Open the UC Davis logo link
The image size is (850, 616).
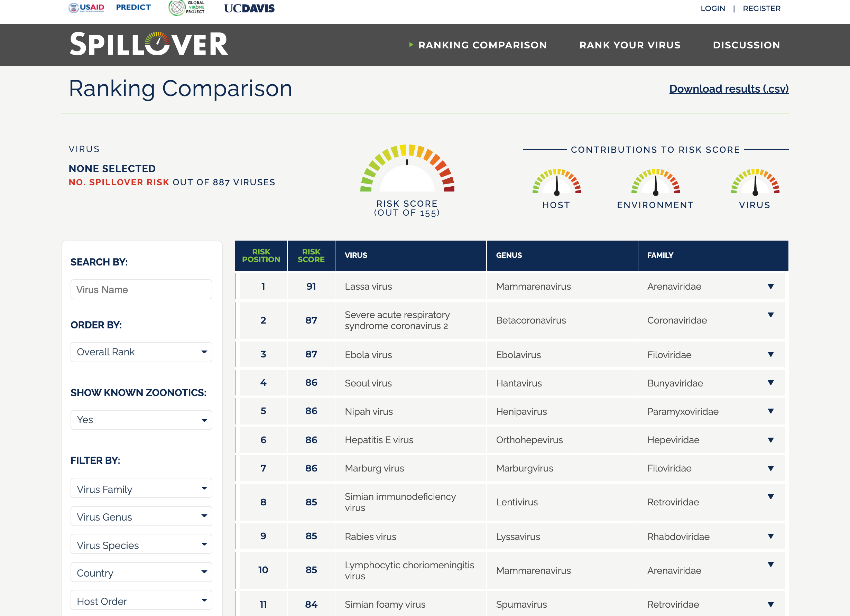[249, 8]
